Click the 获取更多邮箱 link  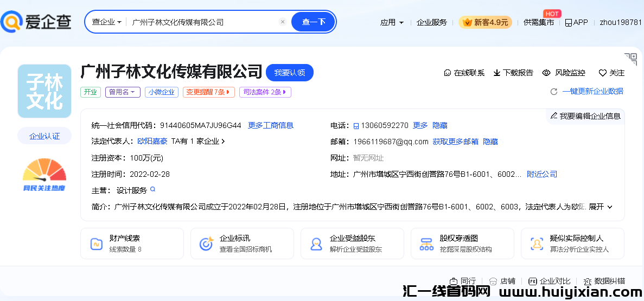coord(456,142)
